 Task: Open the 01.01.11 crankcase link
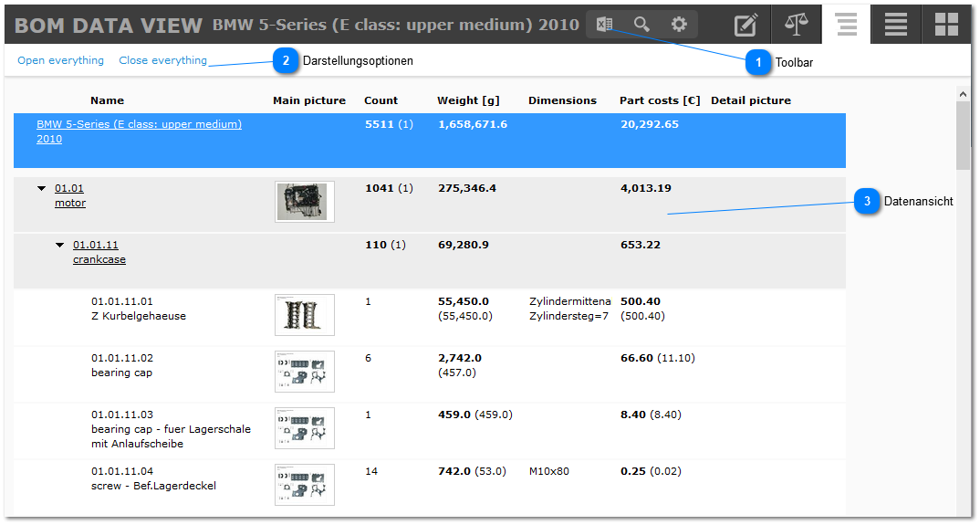tap(99, 252)
